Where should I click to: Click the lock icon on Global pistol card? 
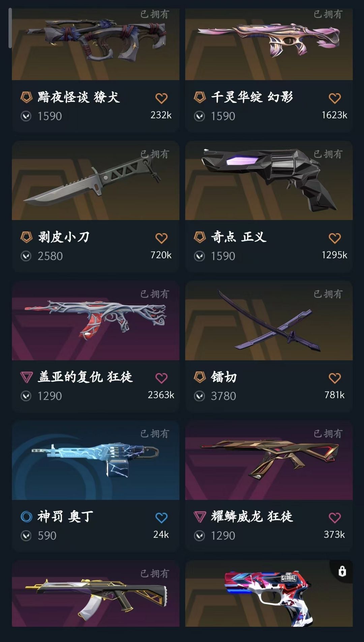click(x=342, y=571)
